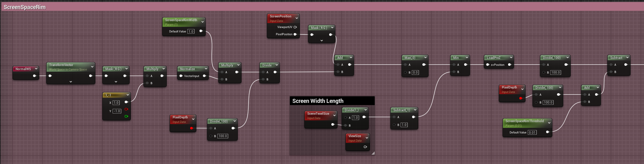The image size is (644, 164).
Task: Click the ScreenSpaceRimWidth Default Value field
Action: point(191,31)
